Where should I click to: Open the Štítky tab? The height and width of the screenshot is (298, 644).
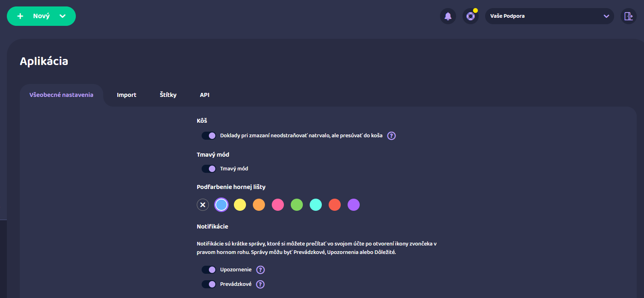[x=168, y=95]
